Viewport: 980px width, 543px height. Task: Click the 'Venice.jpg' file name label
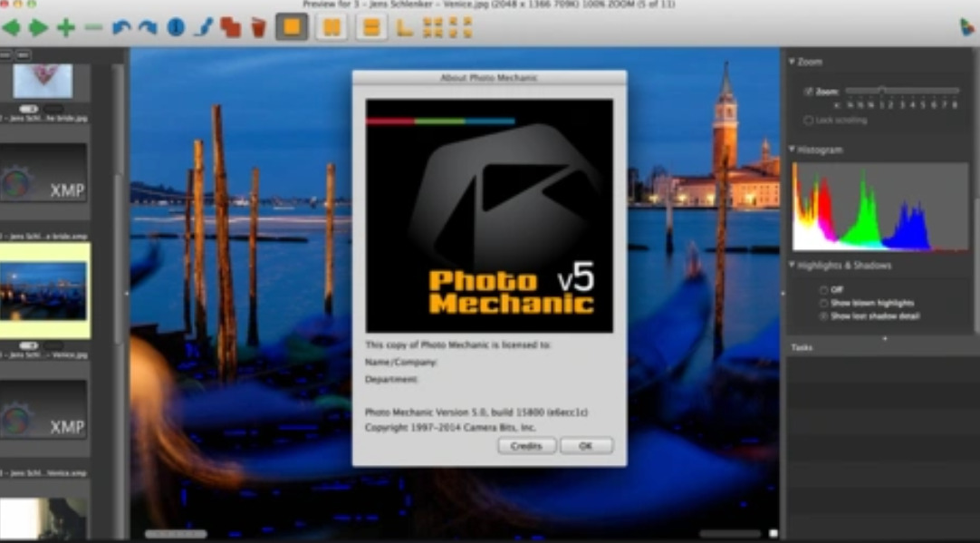click(43, 354)
